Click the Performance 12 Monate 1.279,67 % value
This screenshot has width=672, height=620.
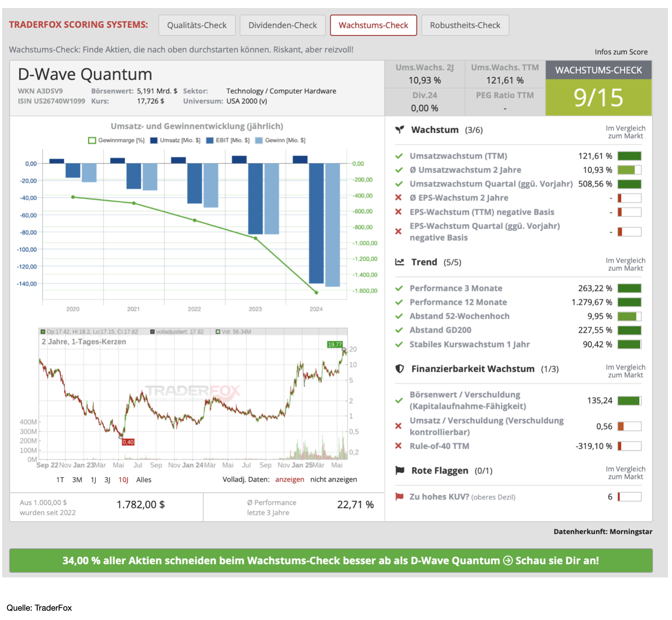click(592, 302)
